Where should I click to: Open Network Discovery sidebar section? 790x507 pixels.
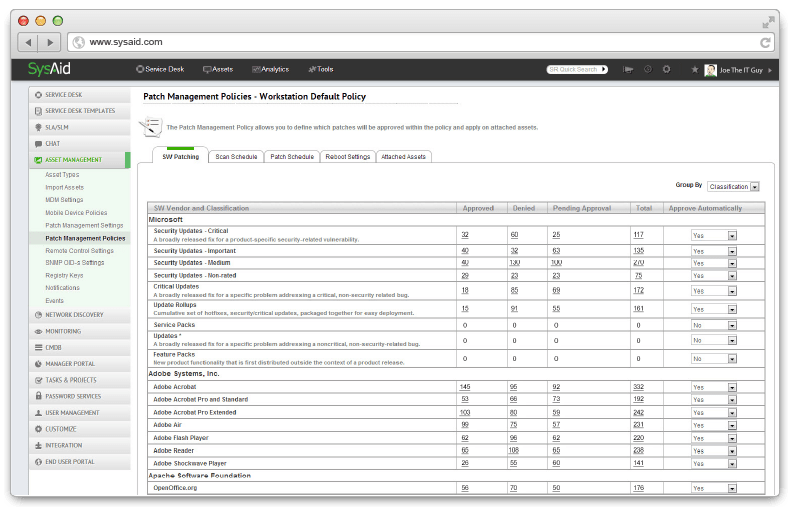[x=80, y=315]
